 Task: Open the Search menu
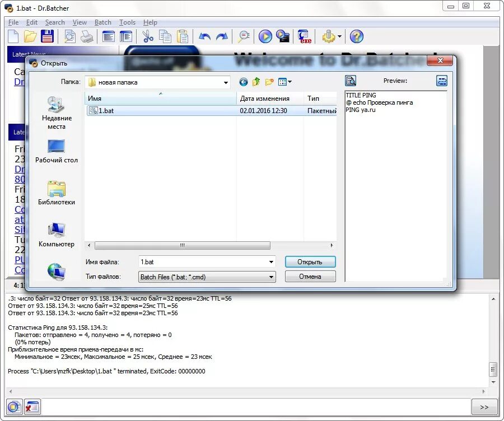(55, 22)
